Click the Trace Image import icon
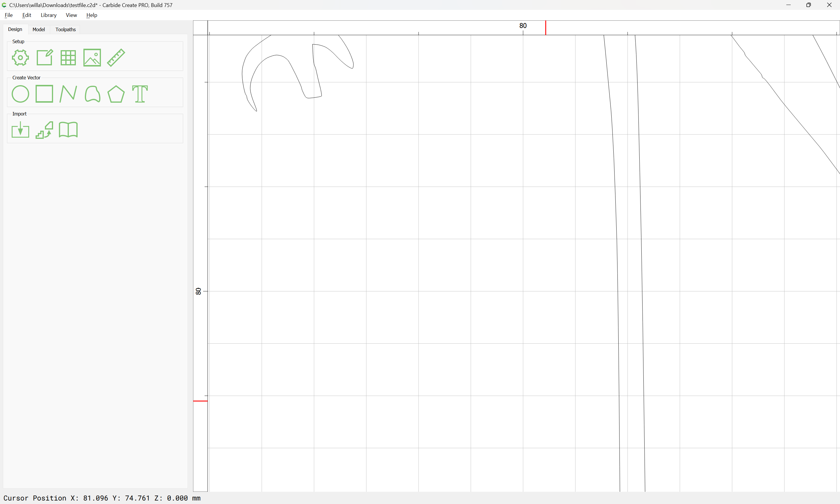This screenshot has height=504, width=840. click(x=44, y=130)
